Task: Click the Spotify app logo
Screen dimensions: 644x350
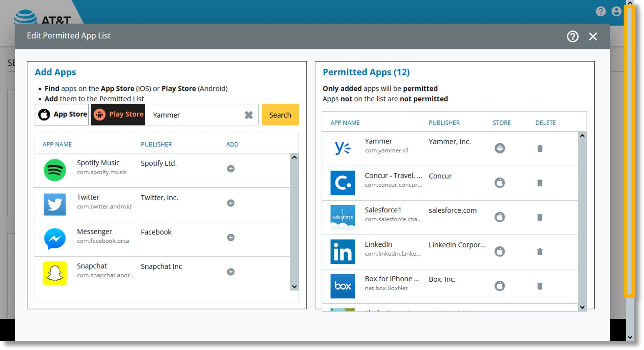Action: point(55,170)
